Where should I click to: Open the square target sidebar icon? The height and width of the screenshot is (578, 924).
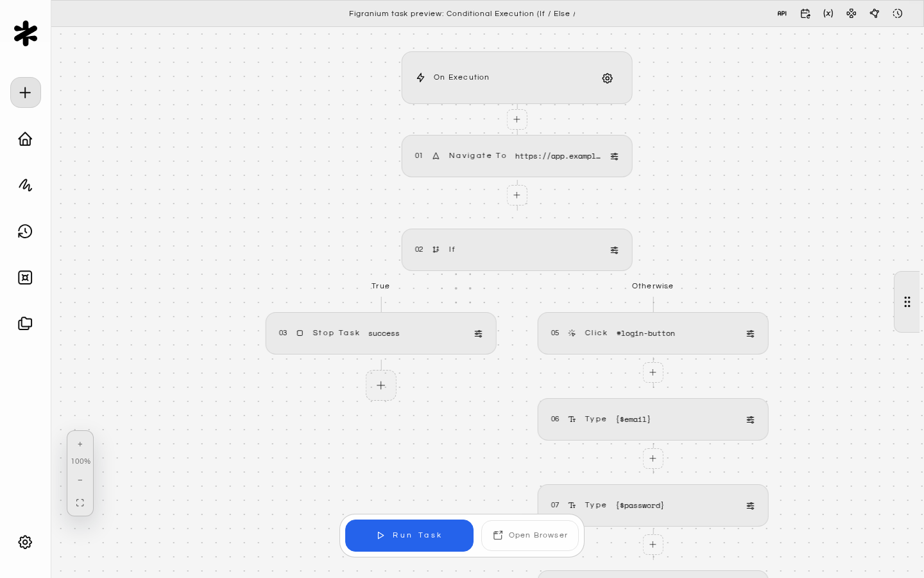point(25,277)
